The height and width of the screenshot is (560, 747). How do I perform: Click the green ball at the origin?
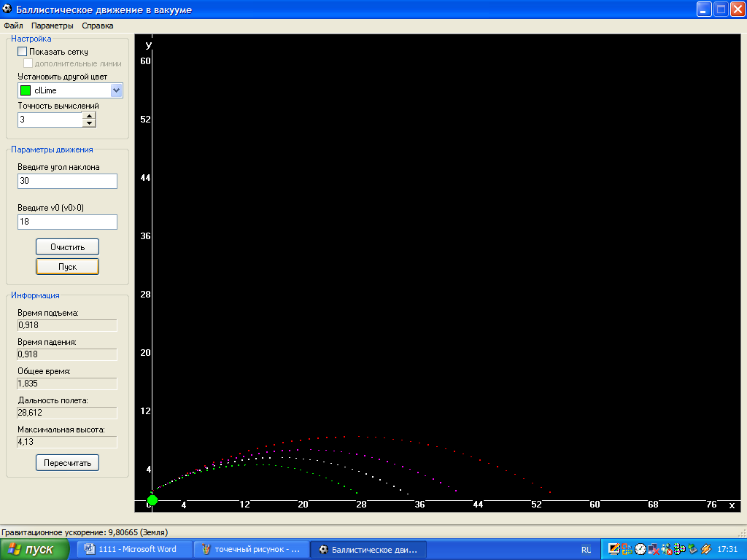coord(152,500)
